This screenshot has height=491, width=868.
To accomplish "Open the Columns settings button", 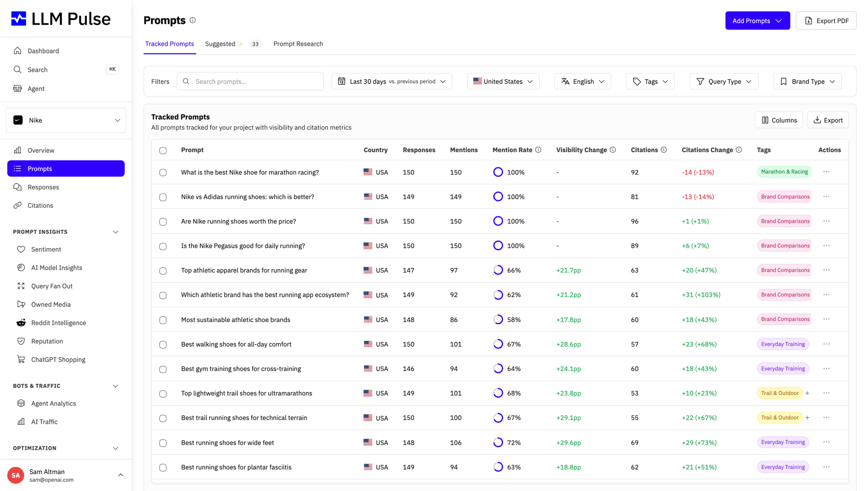I will pos(779,120).
